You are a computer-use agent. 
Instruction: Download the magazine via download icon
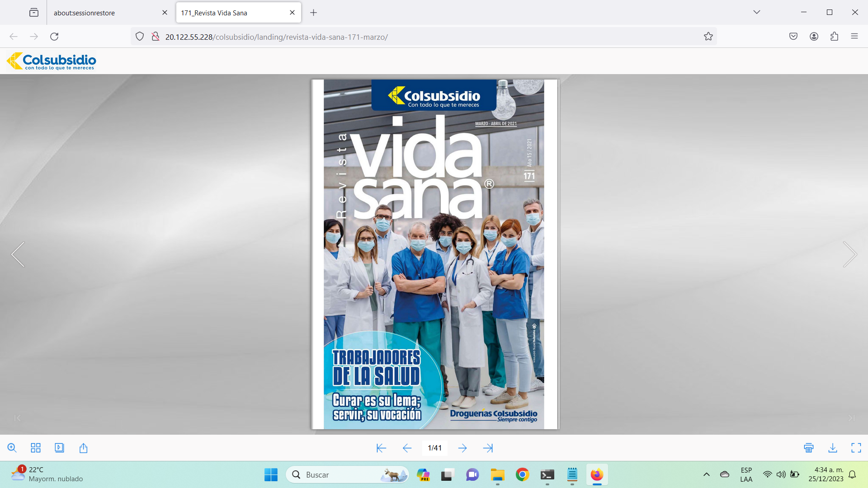pos(833,448)
